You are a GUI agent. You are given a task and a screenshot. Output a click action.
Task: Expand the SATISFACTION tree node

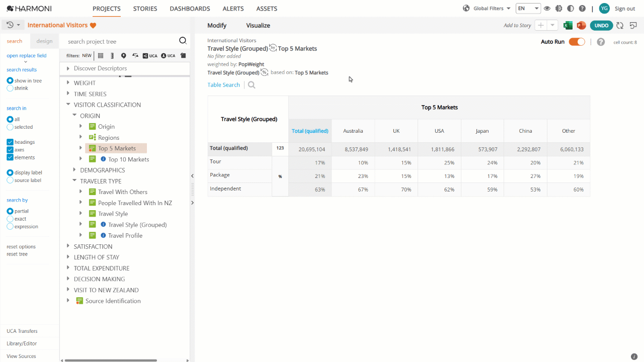68,246
